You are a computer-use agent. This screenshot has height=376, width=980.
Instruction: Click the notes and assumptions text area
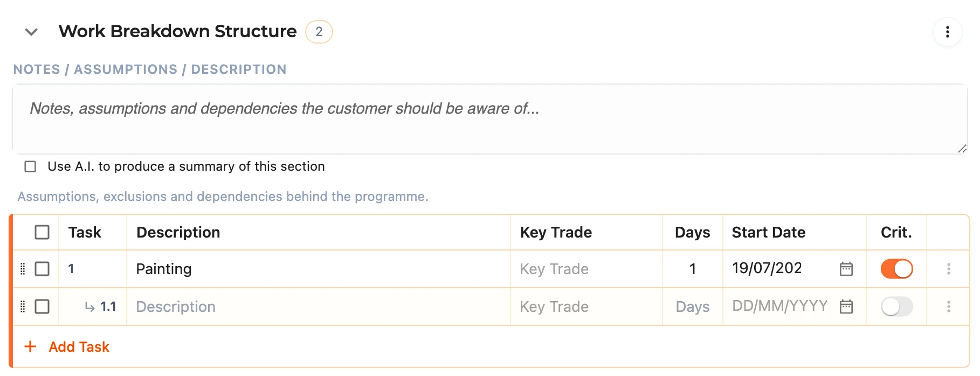point(490,119)
